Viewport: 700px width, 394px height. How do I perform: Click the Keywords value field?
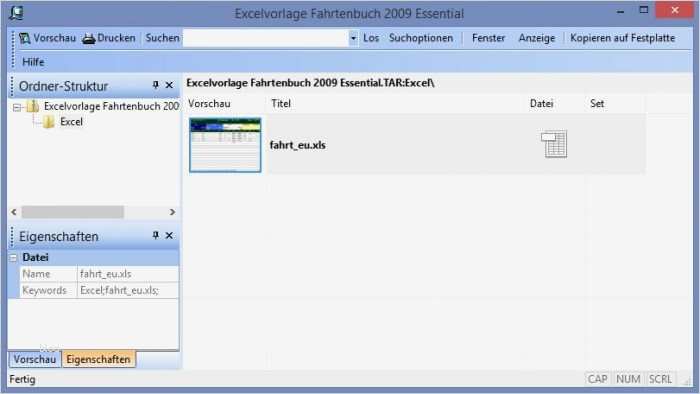point(128,290)
